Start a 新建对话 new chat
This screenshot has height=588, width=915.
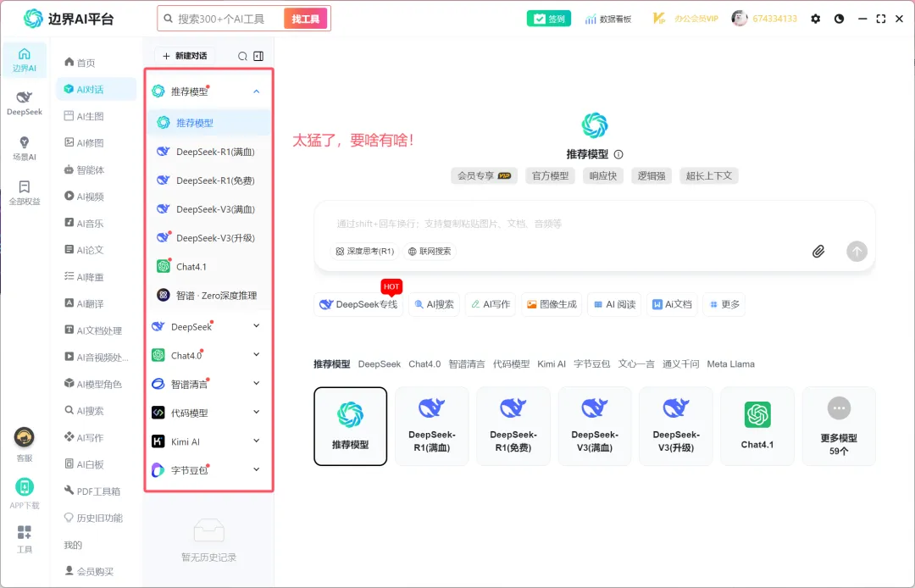(x=185, y=56)
